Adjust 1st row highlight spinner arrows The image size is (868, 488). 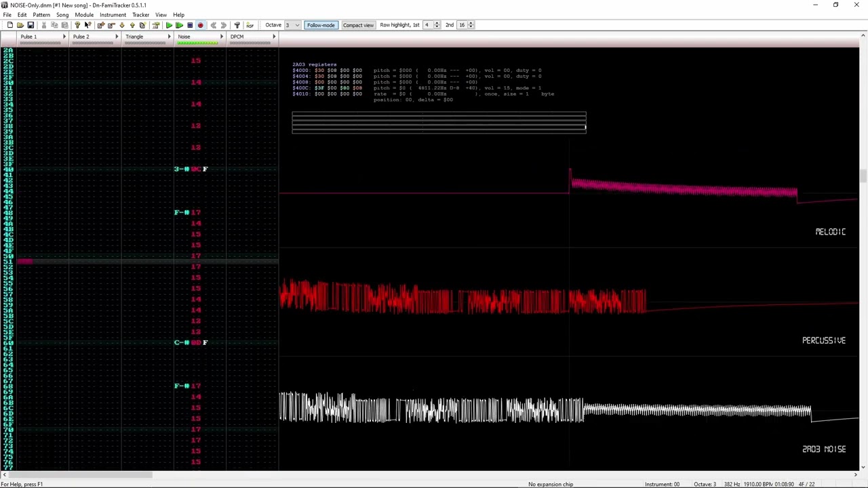[437, 25]
